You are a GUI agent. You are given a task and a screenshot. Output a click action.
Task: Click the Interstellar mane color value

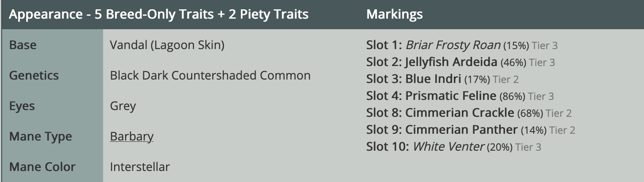click(140, 167)
